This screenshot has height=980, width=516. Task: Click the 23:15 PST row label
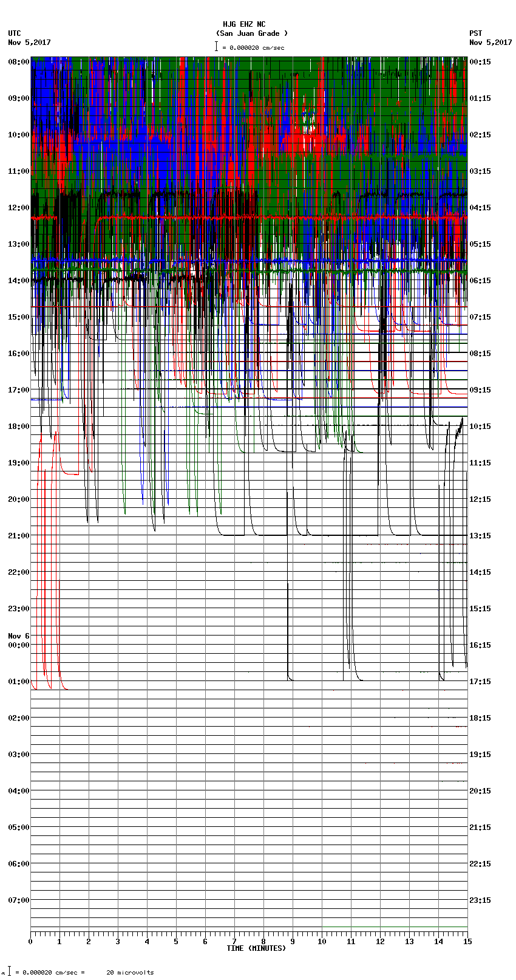tap(480, 900)
